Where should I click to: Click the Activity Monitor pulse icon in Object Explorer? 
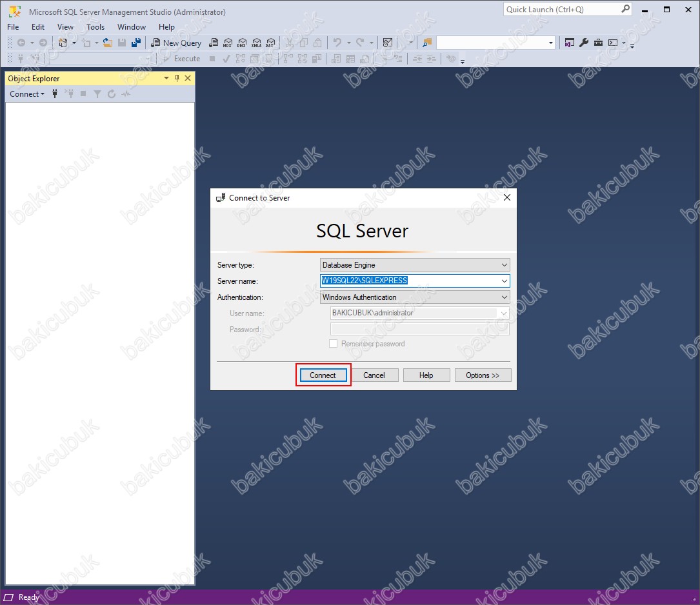coord(126,94)
